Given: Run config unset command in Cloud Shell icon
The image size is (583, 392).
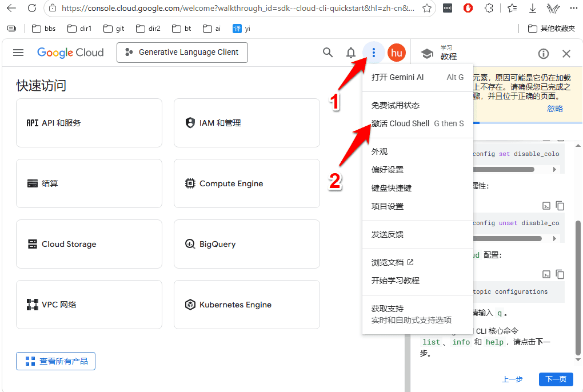Looking at the screenshot, I should [x=546, y=206].
